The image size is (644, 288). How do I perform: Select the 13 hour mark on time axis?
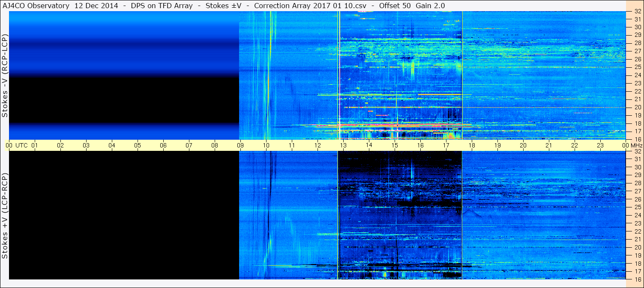click(x=343, y=146)
